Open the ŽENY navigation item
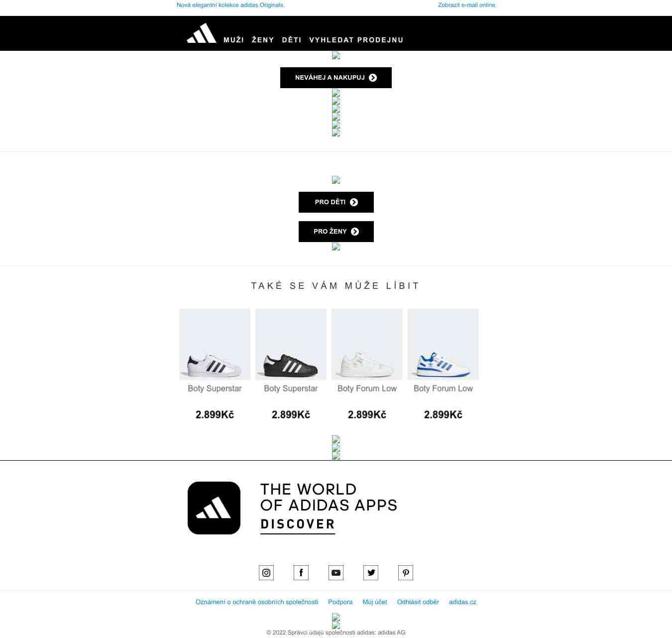 [263, 40]
